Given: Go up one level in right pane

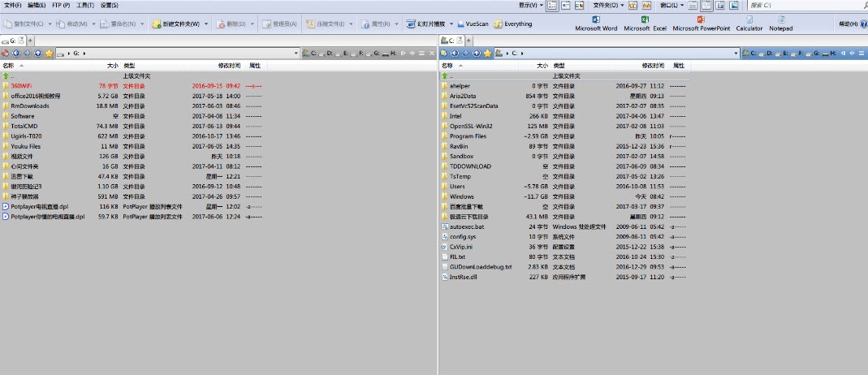Looking at the screenshot, I should click(476, 53).
